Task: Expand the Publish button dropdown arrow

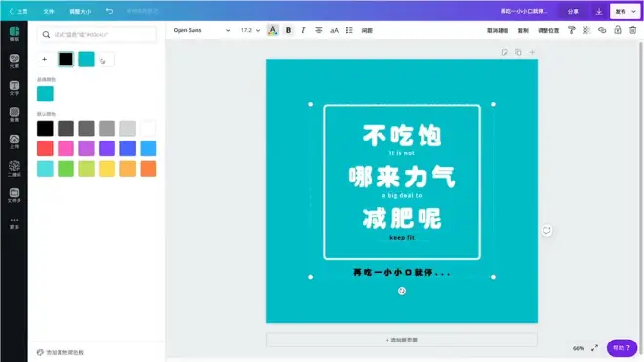Action: 634,11
